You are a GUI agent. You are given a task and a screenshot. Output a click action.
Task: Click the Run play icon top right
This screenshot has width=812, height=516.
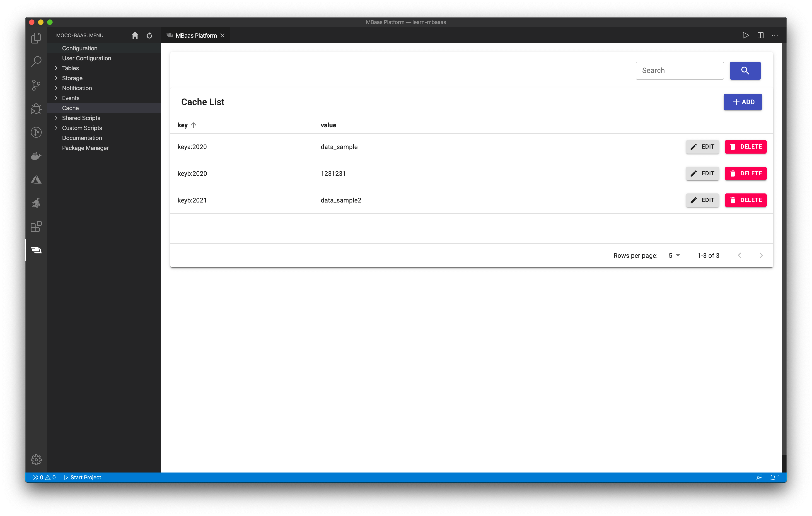click(x=745, y=35)
